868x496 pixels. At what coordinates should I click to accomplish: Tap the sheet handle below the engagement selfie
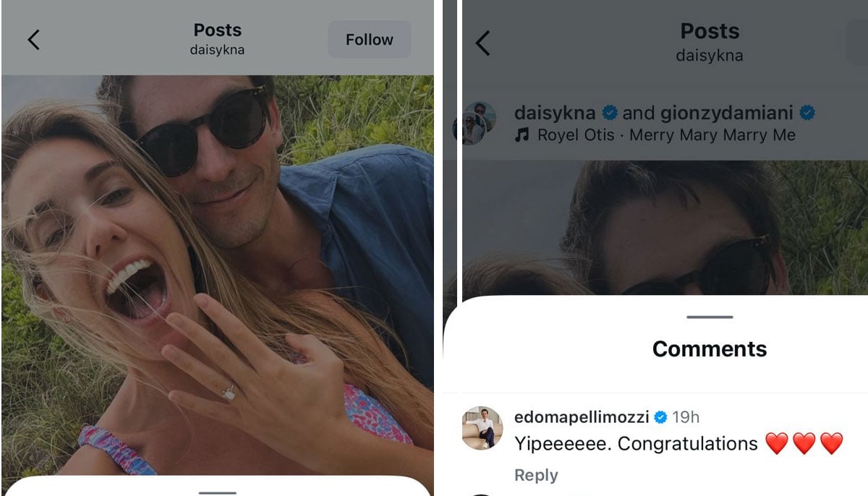(217, 492)
